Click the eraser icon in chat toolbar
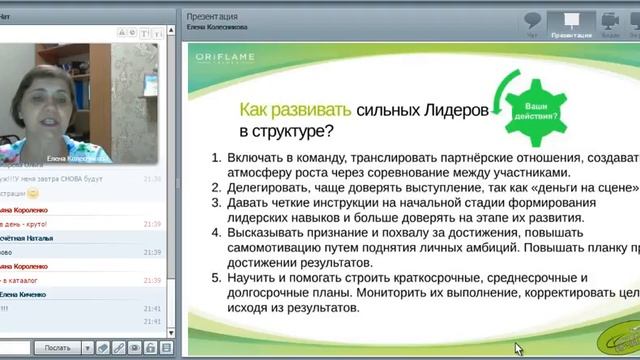The height and width of the screenshot is (360, 640). [x=102, y=348]
